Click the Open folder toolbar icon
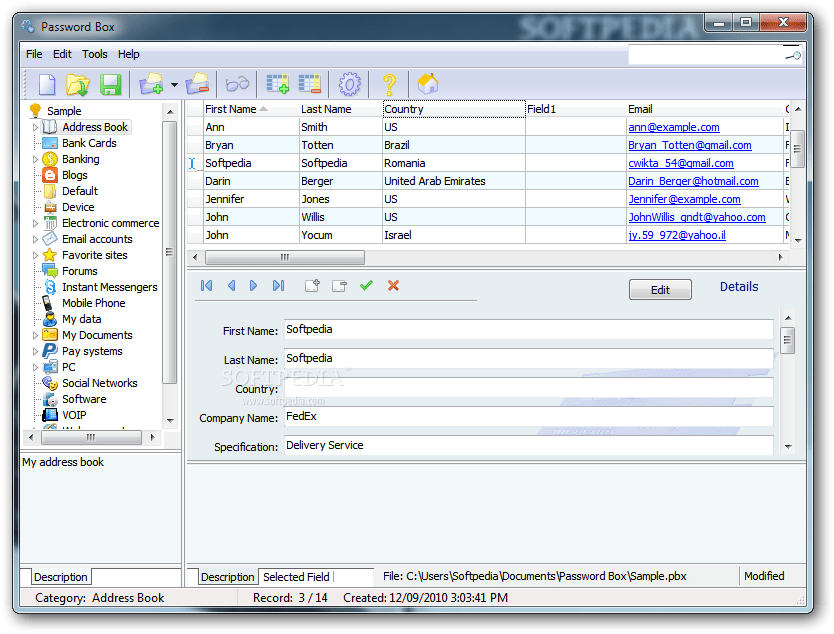 pos(78,85)
